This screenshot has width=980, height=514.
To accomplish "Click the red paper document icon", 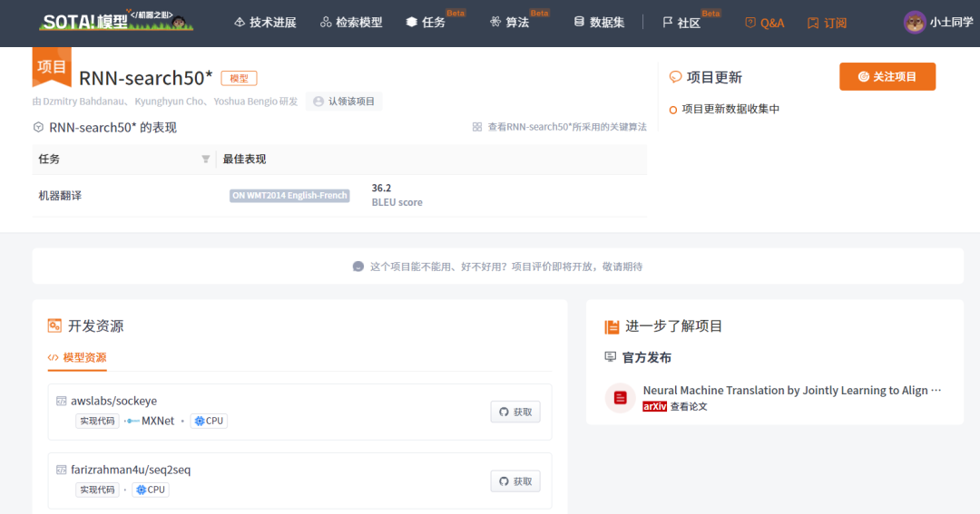I will pos(621,398).
